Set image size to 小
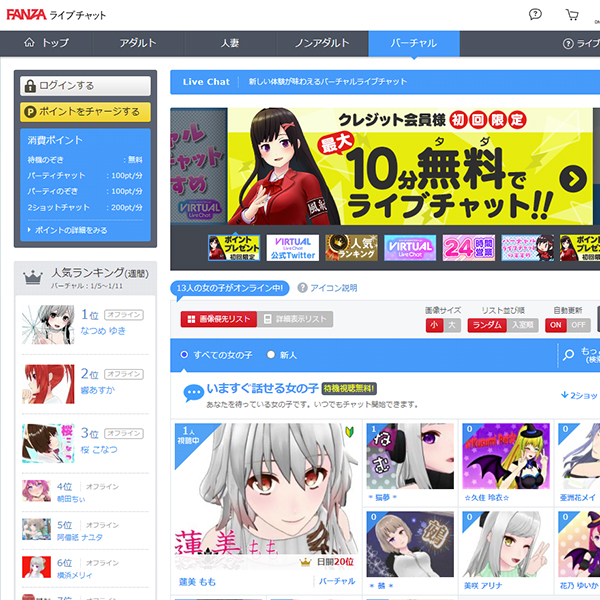The width and height of the screenshot is (600, 600). 434,325
